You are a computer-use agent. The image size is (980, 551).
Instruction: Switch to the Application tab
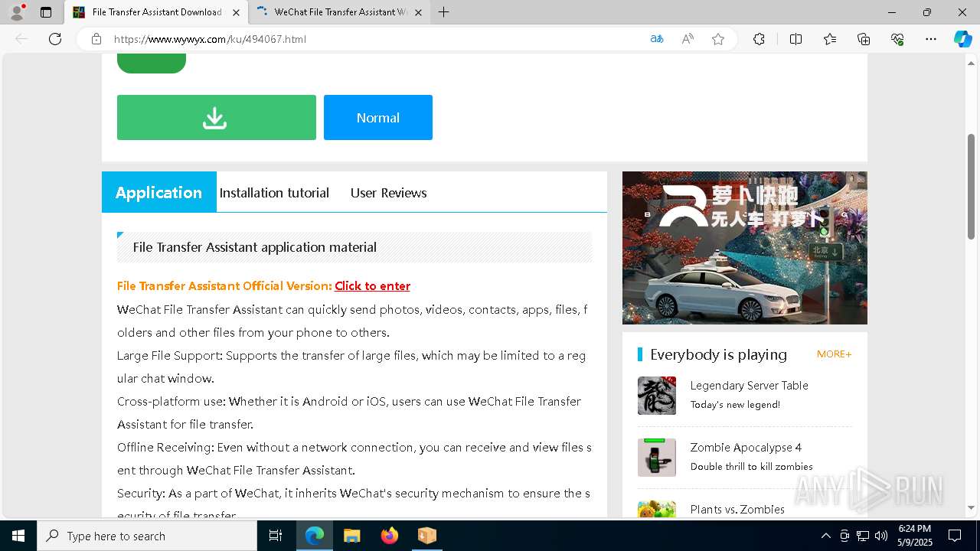(x=159, y=192)
